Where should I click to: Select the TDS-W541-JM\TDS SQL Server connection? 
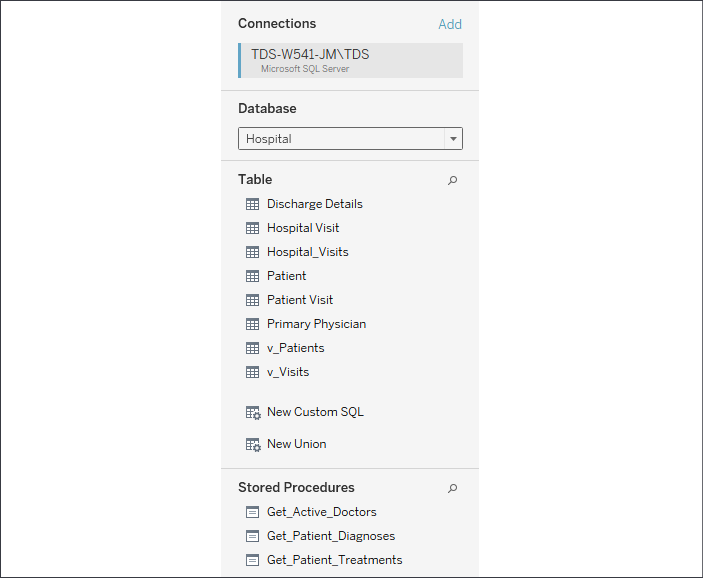click(x=350, y=61)
